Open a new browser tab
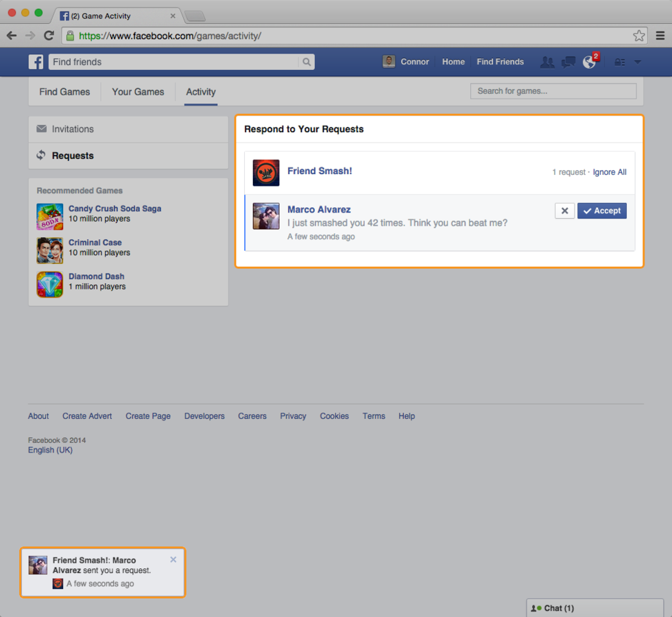This screenshot has height=617, width=672. (x=195, y=16)
